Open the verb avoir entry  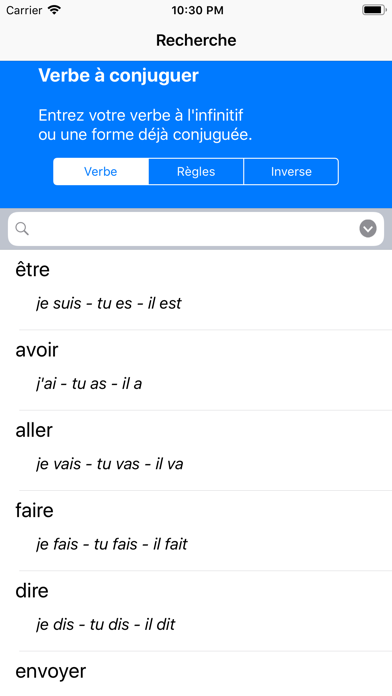(196, 370)
